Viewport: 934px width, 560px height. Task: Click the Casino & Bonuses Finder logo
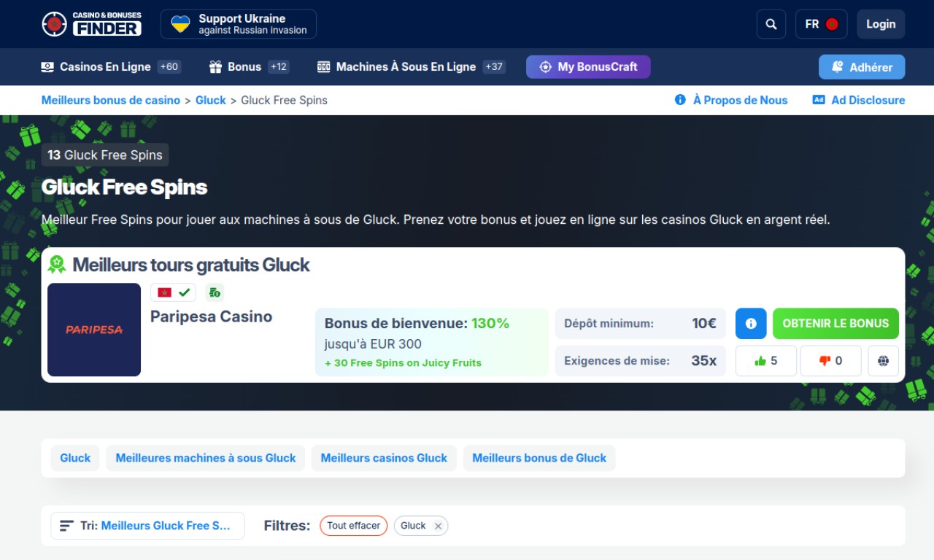[91, 24]
